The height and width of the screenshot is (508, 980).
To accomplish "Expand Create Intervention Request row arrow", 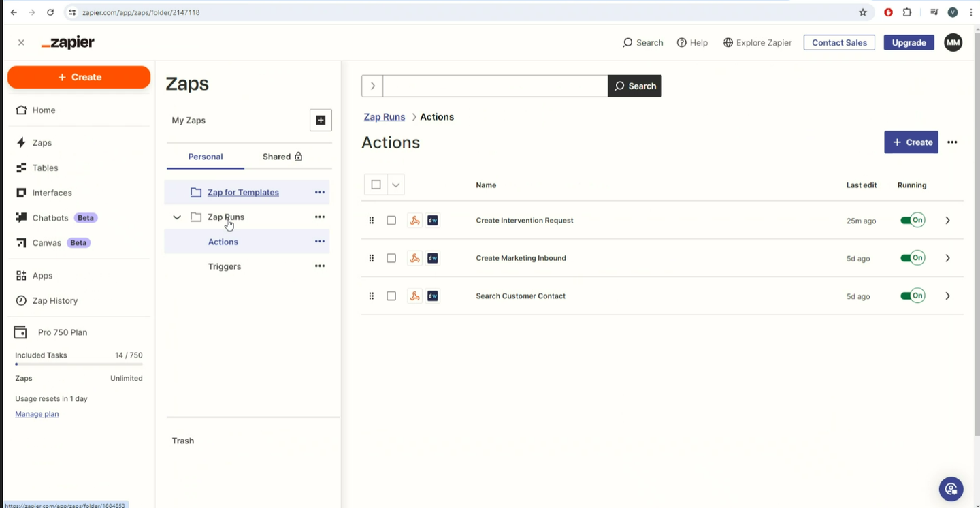I will pos(947,220).
